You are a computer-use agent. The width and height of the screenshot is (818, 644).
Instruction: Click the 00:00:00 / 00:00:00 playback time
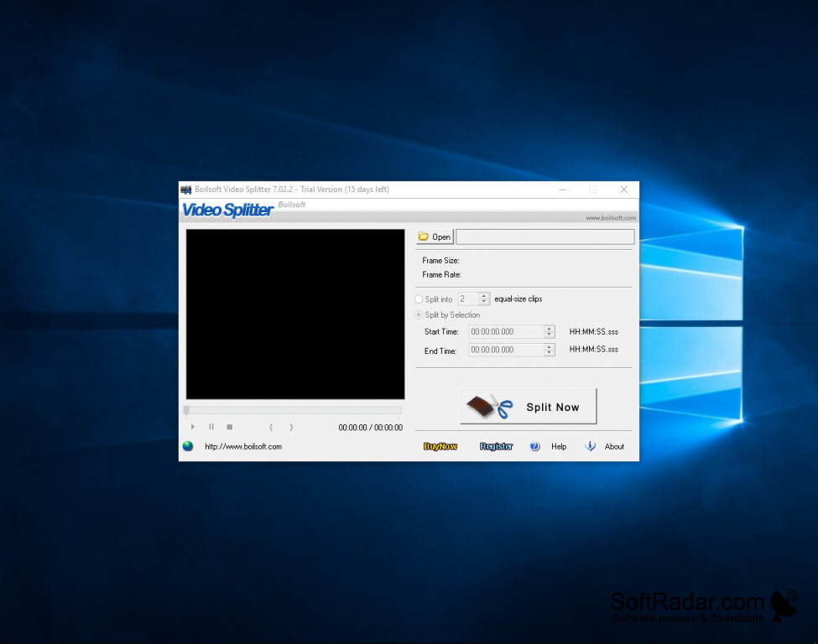370,428
